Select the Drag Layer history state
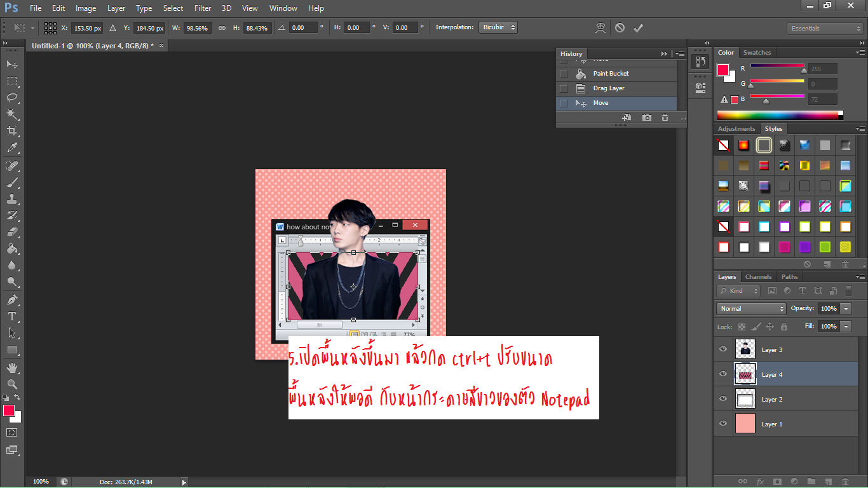The image size is (868, 488). (x=616, y=88)
